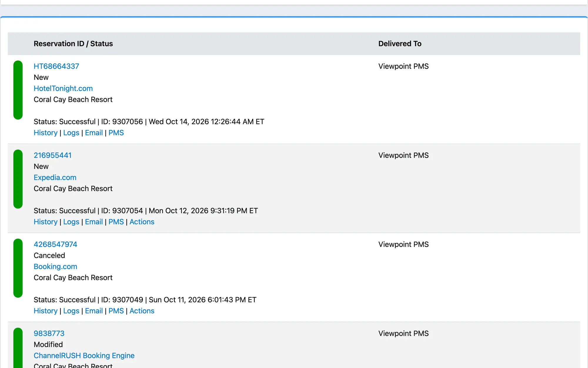Image resolution: width=588 pixels, height=368 pixels.
Task: Click the status line with ID 9307056
Action: click(149, 122)
